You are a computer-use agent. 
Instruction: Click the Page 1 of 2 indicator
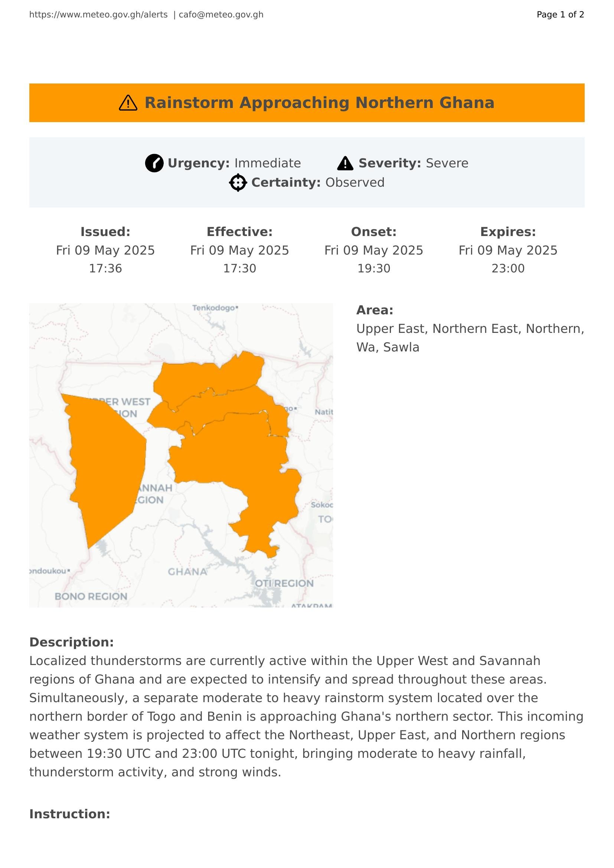(560, 15)
